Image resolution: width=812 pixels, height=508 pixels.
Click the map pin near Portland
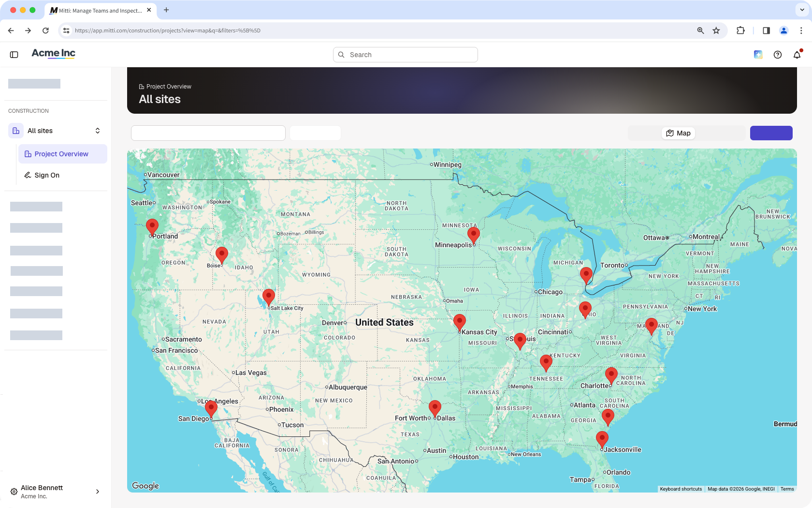coord(152,227)
